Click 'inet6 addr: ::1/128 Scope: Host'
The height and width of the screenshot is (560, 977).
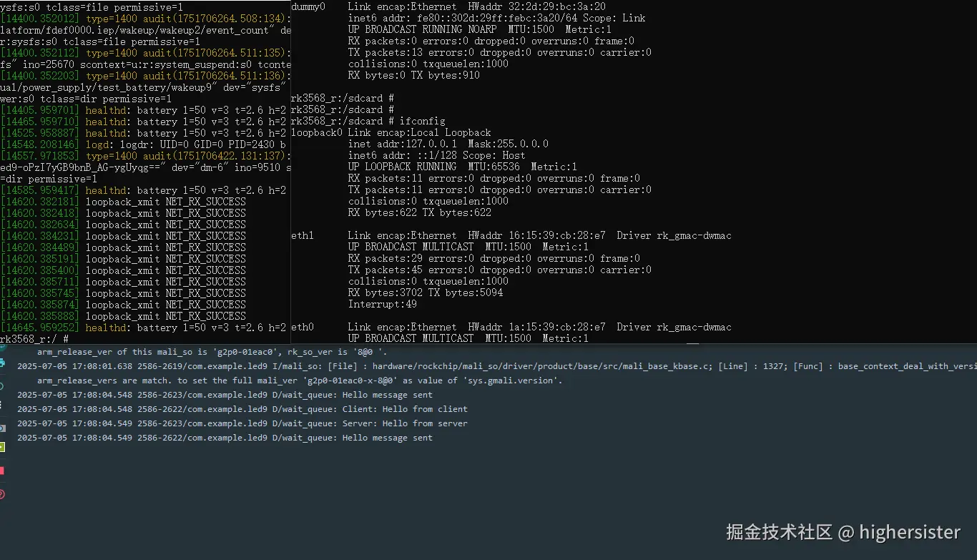(x=437, y=155)
